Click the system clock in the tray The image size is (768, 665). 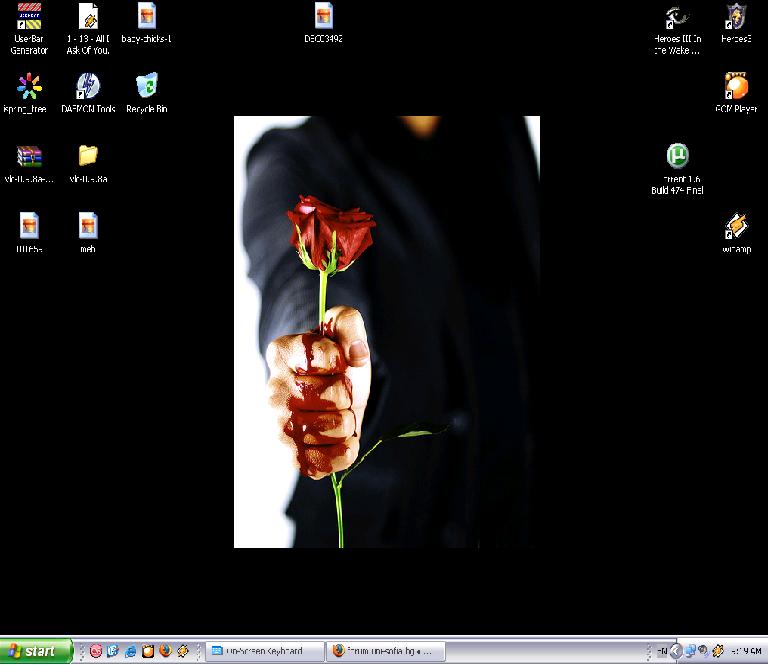[745, 651]
